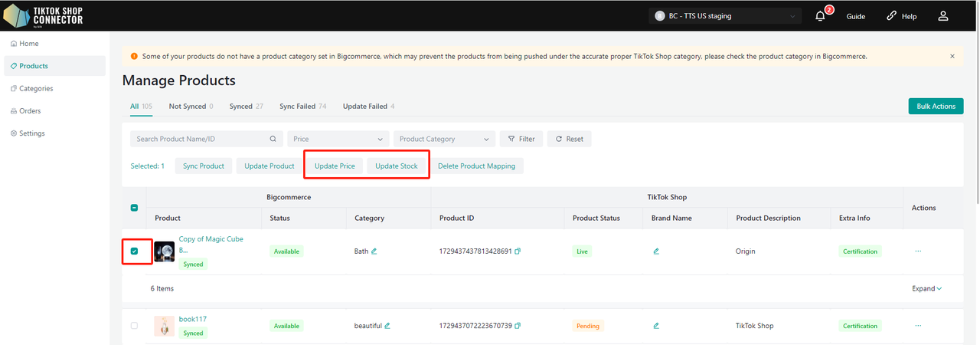Switch to the All tab

[x=141, y=106]
